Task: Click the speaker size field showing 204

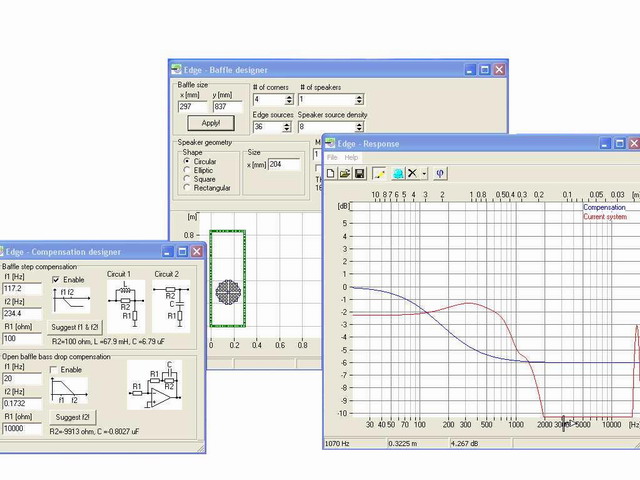Action: (x=284, y=164)
